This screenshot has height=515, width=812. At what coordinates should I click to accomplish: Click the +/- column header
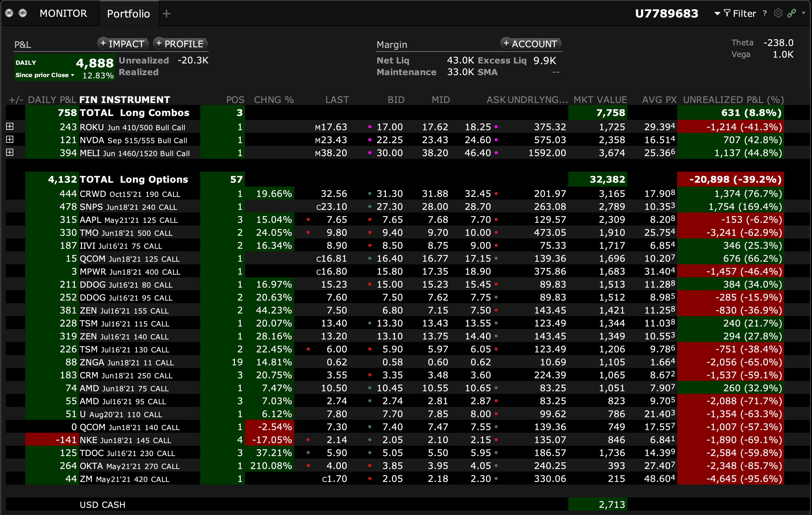click(16, 100)
